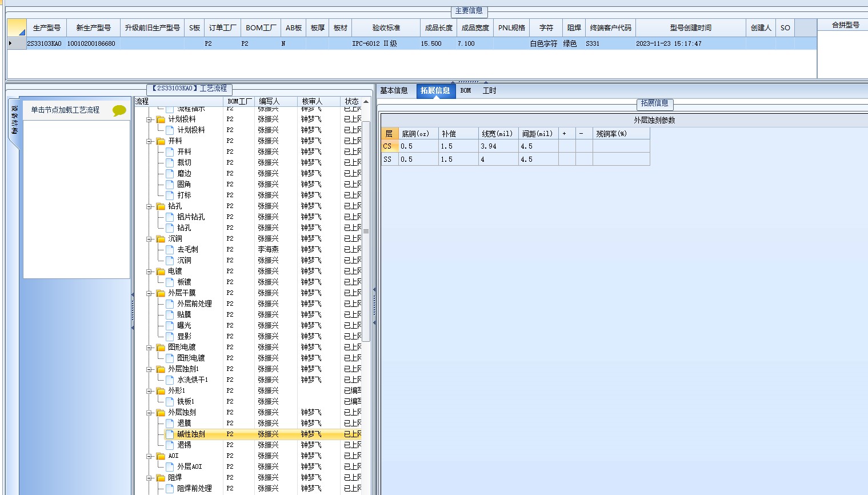The height and width of the screenshot is (495, 868).
Task: Click the 白色字符 cell in main grid
Action: tap(546, 43)
